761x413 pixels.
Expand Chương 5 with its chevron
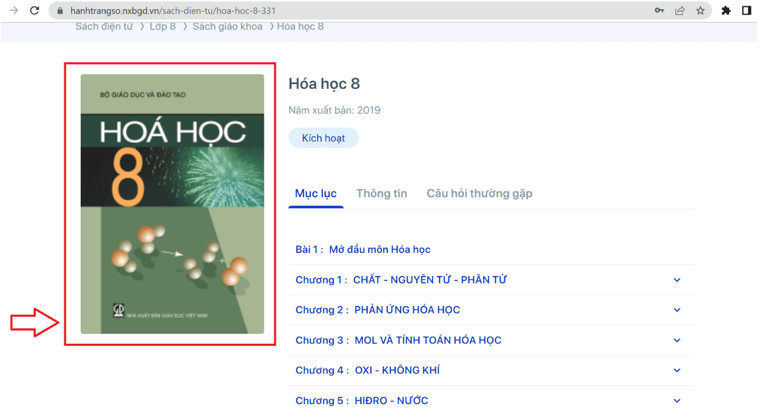(677, 401)
